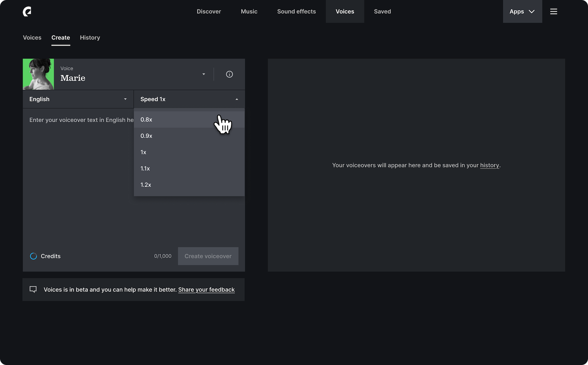The width and height of the screenshot is (588, 365).
Task: Switch to the History tab
Action: pos(90,38)
